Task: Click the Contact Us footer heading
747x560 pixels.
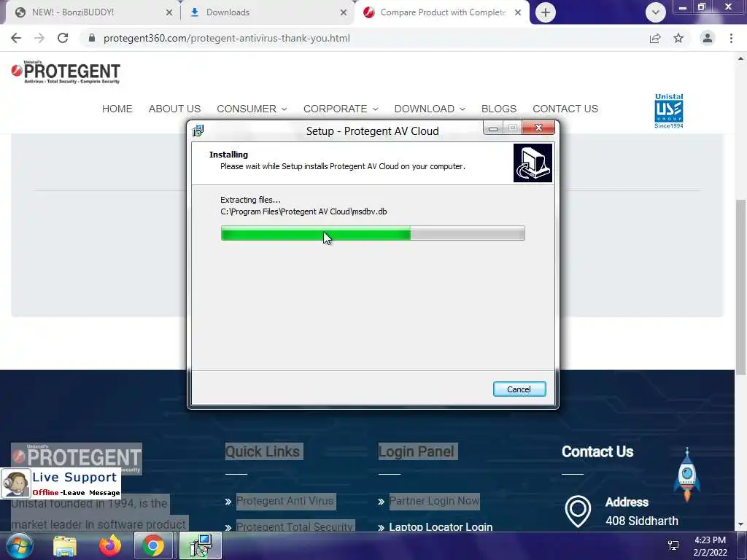Action: (597, 451)
